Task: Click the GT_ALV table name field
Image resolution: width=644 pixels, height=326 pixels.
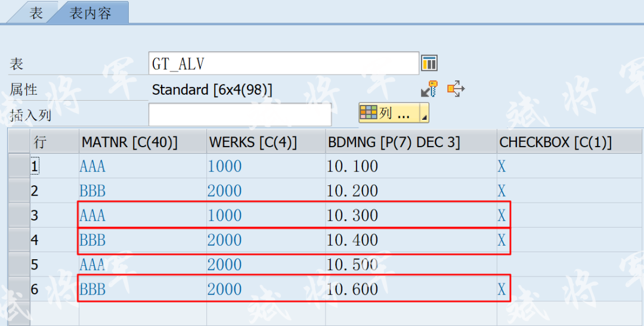Action: (284, 63)
